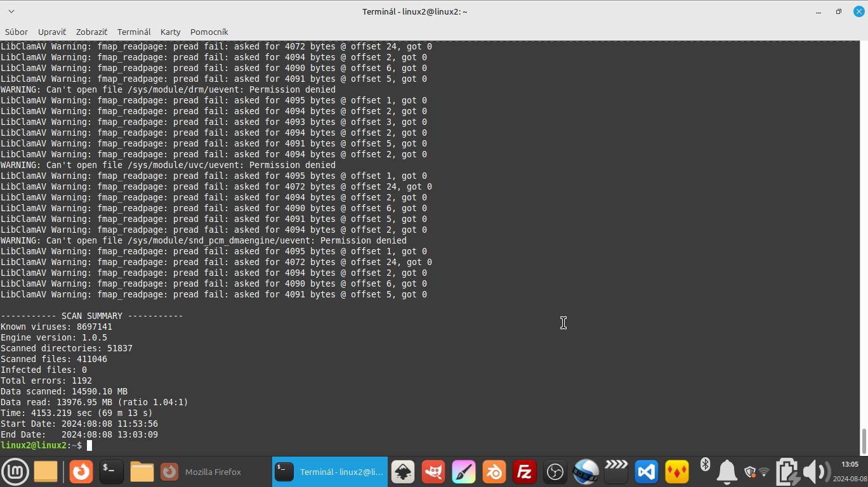The height and width of the screenshot is (487, 868).
Task: Open the Bluetooth tray icon
Action: (x=705, y=465)
